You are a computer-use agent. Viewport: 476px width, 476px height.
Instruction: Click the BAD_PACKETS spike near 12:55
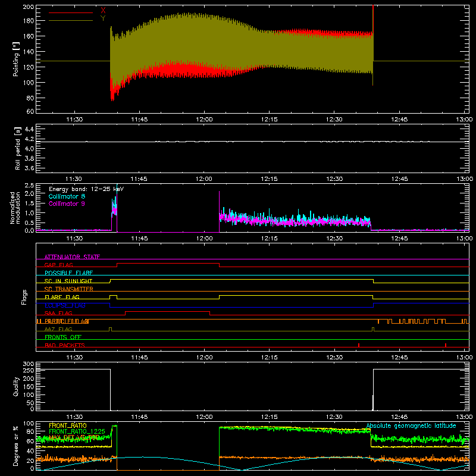coord(445,345)
